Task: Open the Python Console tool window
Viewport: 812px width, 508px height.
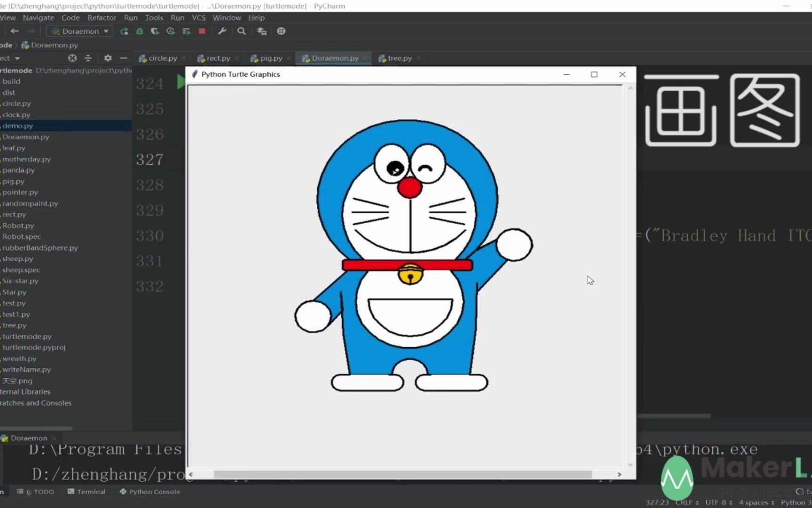Action: click(x=150, y=492)
